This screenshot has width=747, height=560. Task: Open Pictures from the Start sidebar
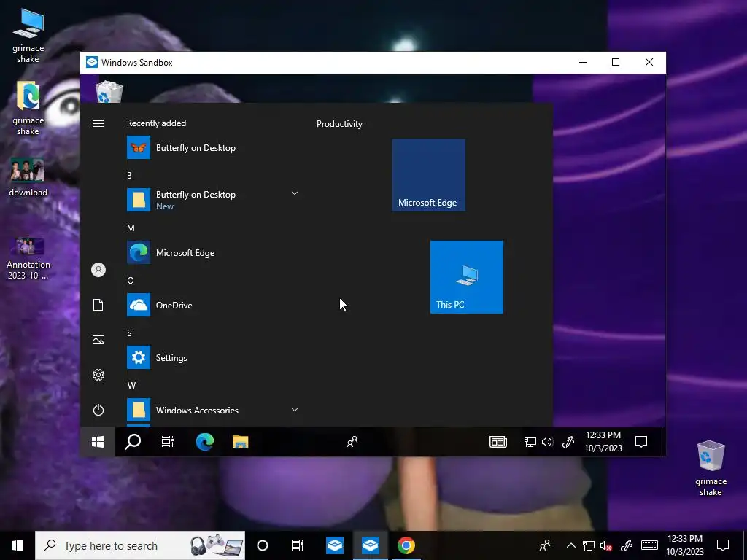[98, 340]
